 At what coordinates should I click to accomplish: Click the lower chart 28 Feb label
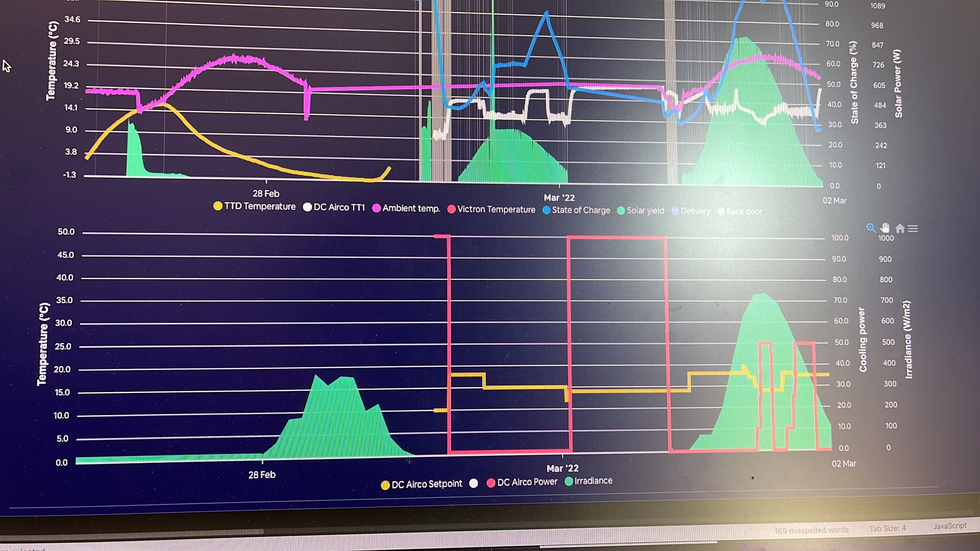click(262, 474)
